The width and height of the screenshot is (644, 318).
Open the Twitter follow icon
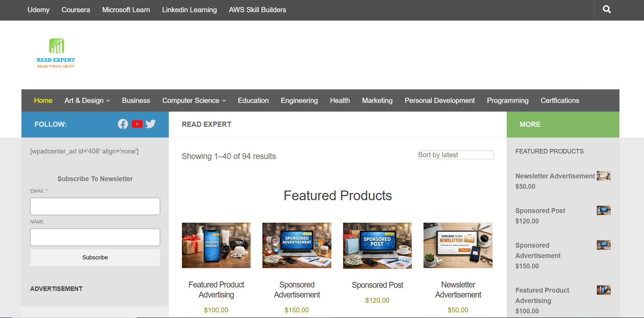tap(151, 124)
